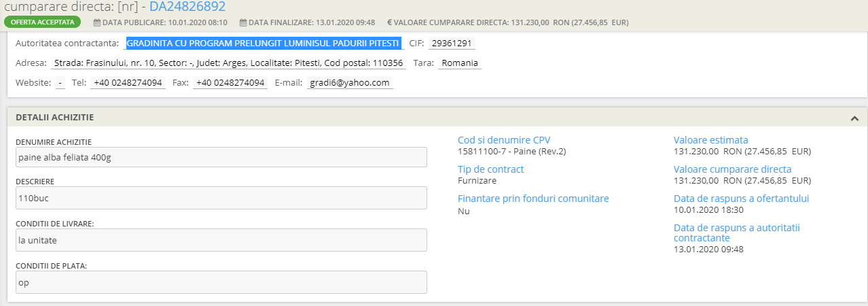Click the date 10.01.2020 18:30
The height and width of the screenshot is (306, 868).
pos(708,211)
